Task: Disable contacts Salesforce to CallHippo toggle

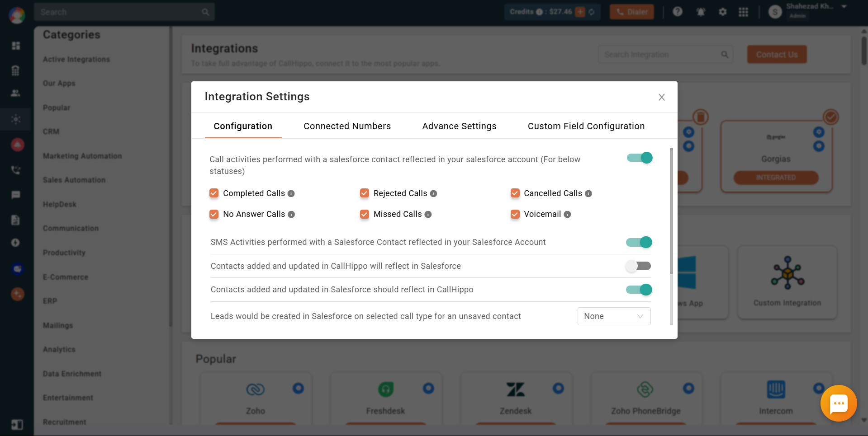Action: pyautogui.click(x=639, y=290)
